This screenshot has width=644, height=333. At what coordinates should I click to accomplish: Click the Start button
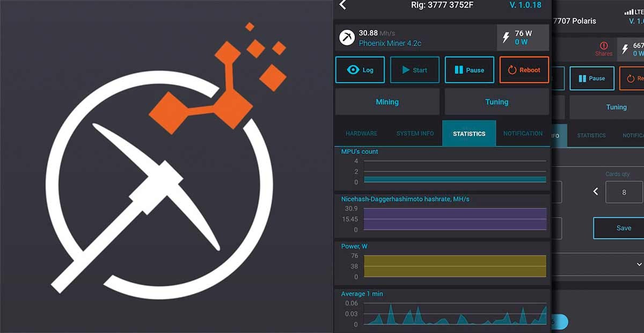pos(415,70)
